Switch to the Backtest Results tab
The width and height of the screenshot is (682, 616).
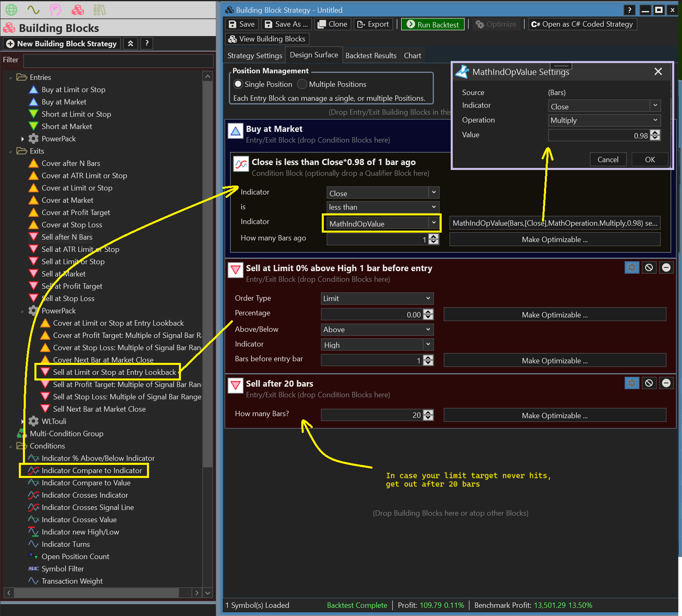[x=370, y=56]
